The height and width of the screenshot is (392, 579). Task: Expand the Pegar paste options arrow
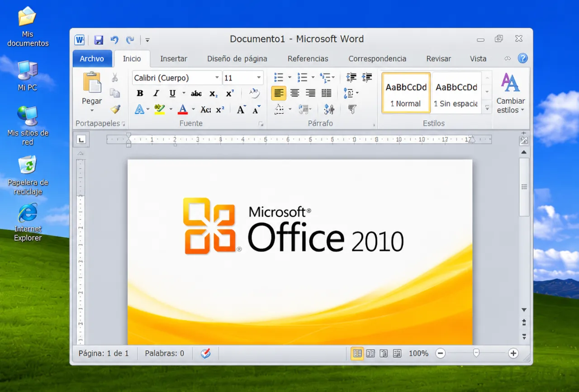(92, 111)
